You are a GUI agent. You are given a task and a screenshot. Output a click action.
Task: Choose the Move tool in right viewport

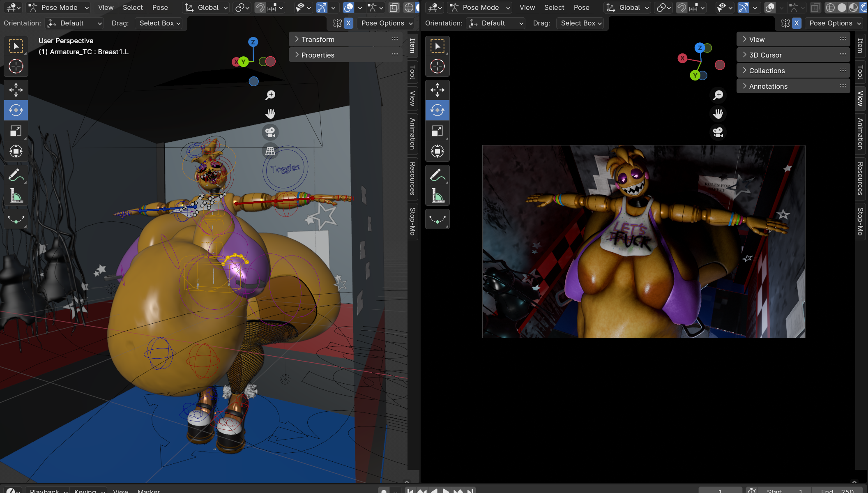pos(437,90)
